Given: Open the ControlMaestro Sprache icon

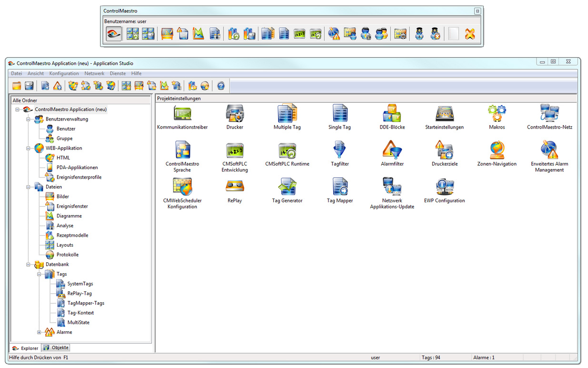Looking at the screenshot, I should [x=182, y=149].
